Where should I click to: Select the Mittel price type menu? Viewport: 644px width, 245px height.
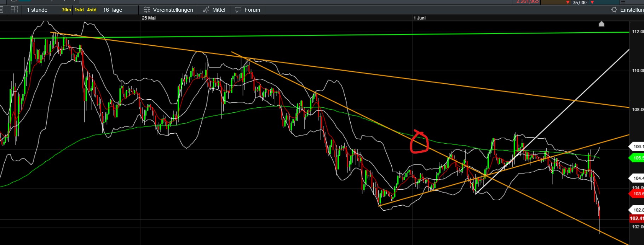[214, 10]
